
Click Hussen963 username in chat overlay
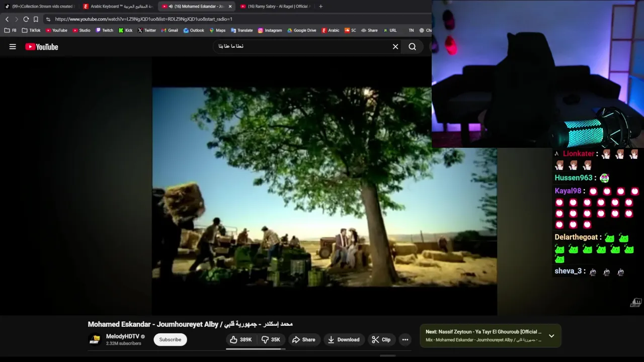point(574,178)
